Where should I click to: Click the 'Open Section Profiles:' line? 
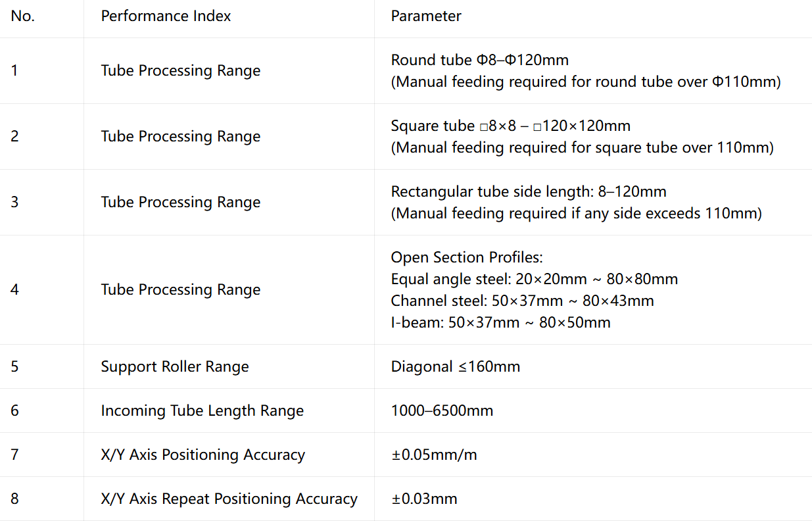(x=467, y=257)
